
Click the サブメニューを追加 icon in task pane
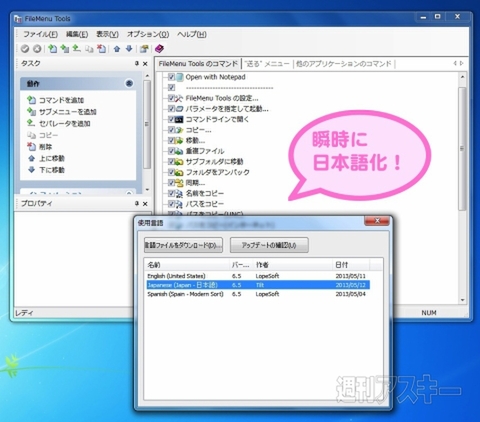pos(31,111)
